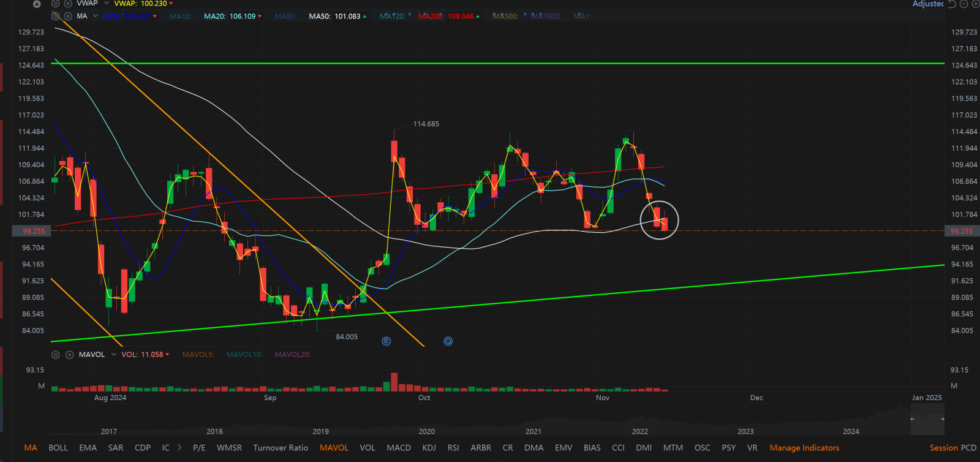This screenshot has height=462, width=980.
Task: Remove the MAVOL indicator with its X icon
Action: click(x=69, y=355)
